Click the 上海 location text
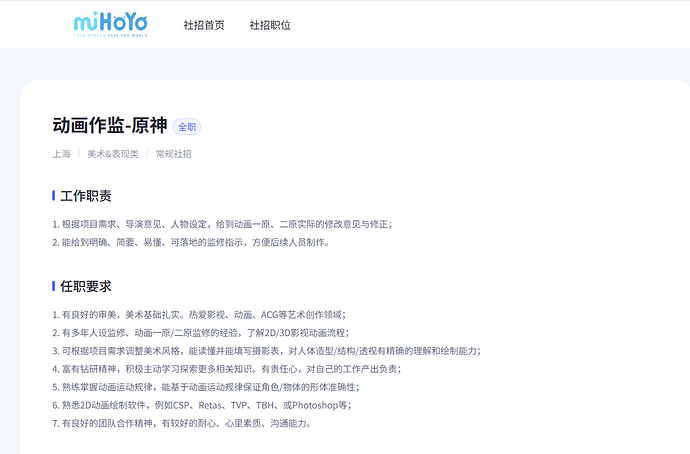690x454 pixels. tap(62, 154)
